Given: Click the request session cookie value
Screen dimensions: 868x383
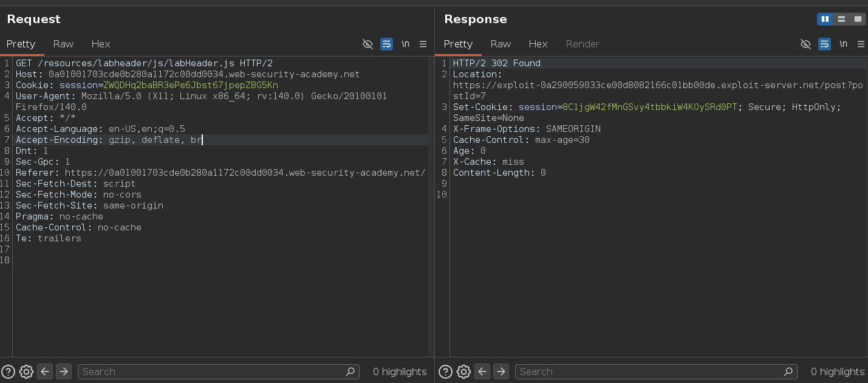Looking at the screenshot, I should [191, 85].
